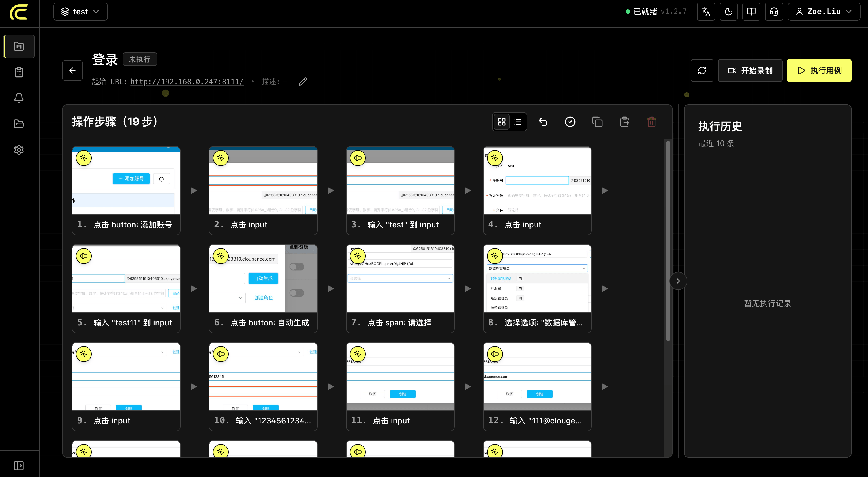Click the 描述: – description text
The width and height of the screenshot is (868, 477).
[274, 82]
